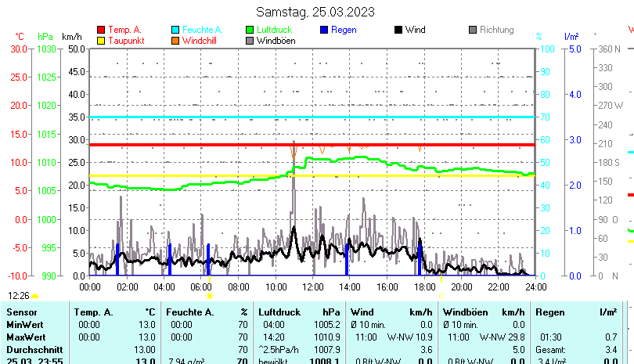634x364 pixels.
Task: Click the green Luftdruck legend square
Action: (250, 30)
